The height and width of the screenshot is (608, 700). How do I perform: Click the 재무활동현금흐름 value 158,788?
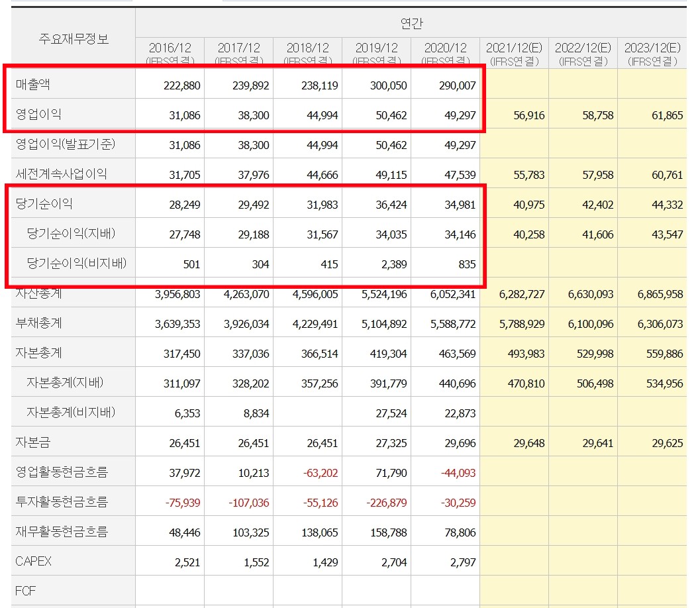[x=388, y=533]
